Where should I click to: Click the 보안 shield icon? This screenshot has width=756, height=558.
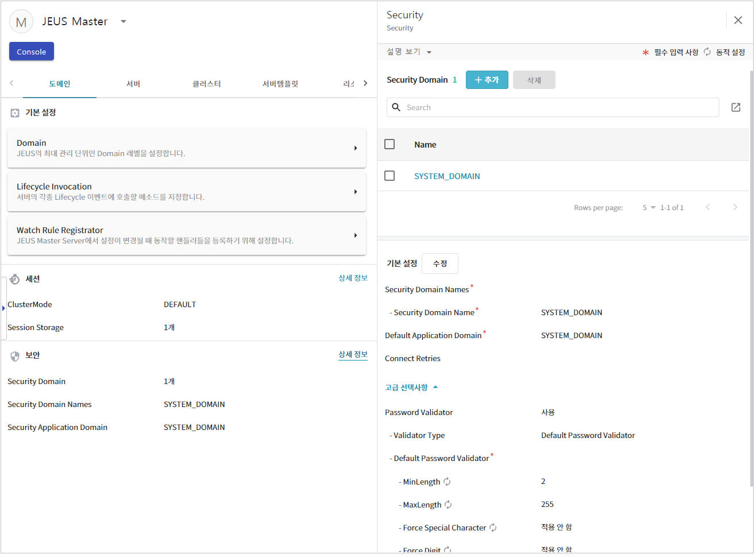click(x=15, y=356)
